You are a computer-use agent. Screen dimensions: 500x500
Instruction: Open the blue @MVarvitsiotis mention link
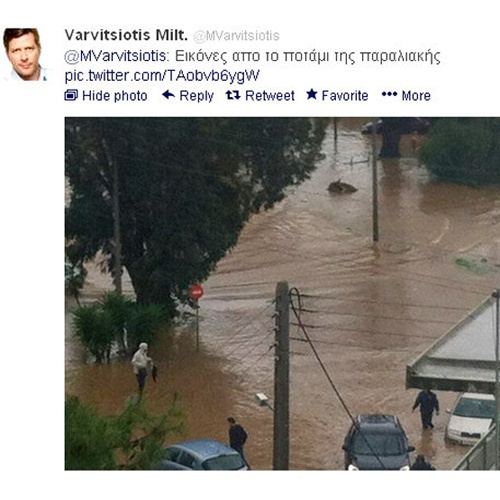click(115, 56)
